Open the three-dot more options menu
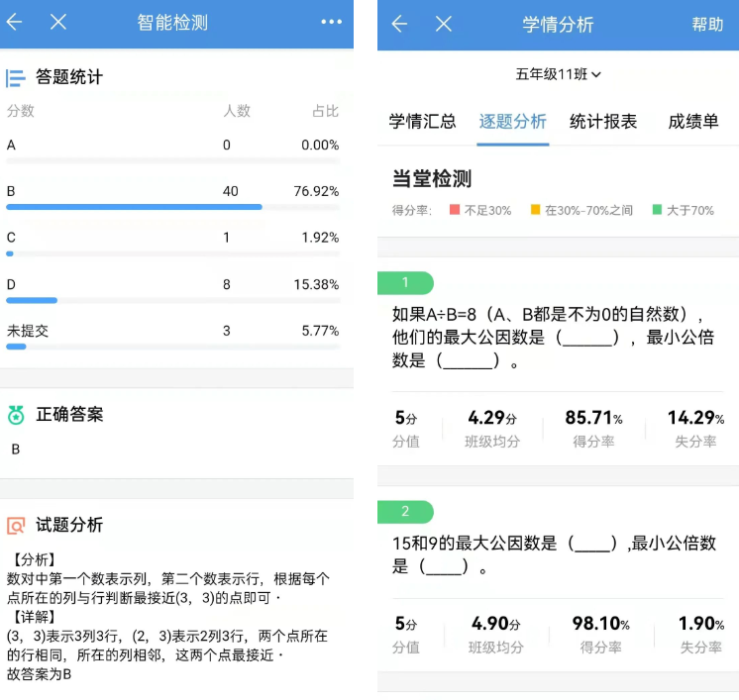 coord(331,22)
